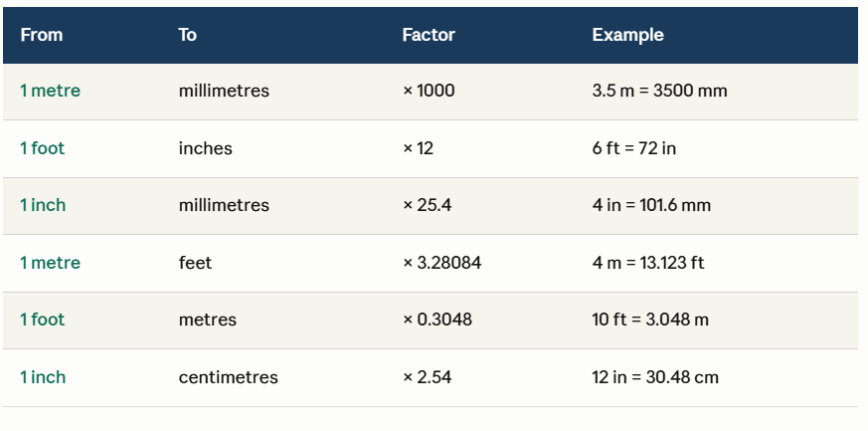The height and width of the screenshot is (431, 868).
Task: Open the '1 foot' to inches link
Action: click(x=43, y=148)
